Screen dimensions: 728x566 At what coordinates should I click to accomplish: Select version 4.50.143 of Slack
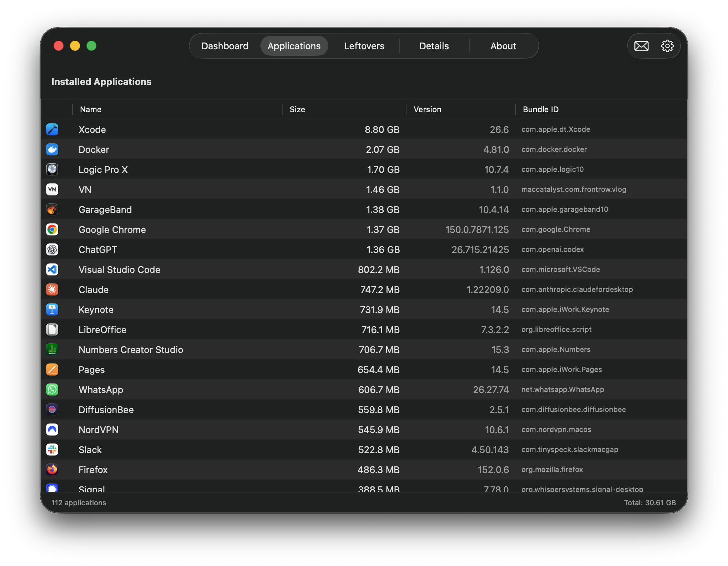[x=490, y=450]
